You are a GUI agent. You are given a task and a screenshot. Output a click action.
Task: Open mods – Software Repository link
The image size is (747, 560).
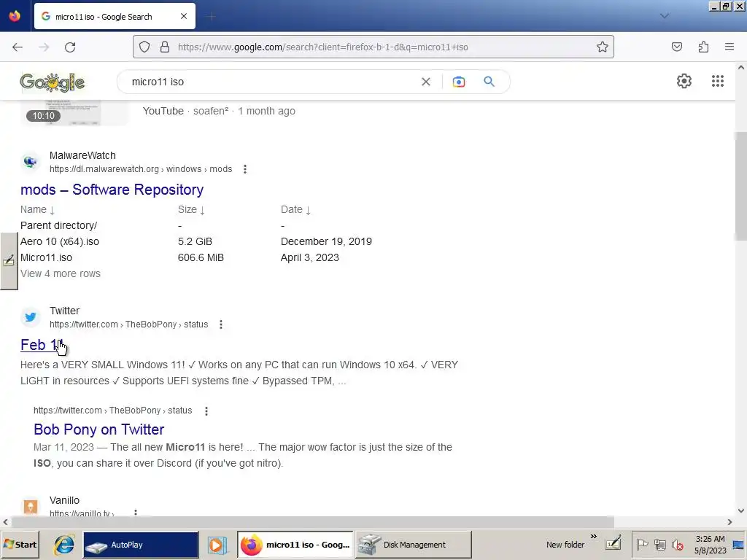[112, 190]
